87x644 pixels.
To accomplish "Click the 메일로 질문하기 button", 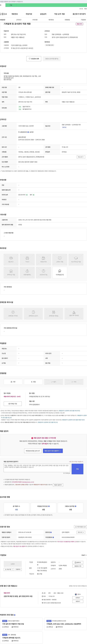I will [x=58, y=485].
